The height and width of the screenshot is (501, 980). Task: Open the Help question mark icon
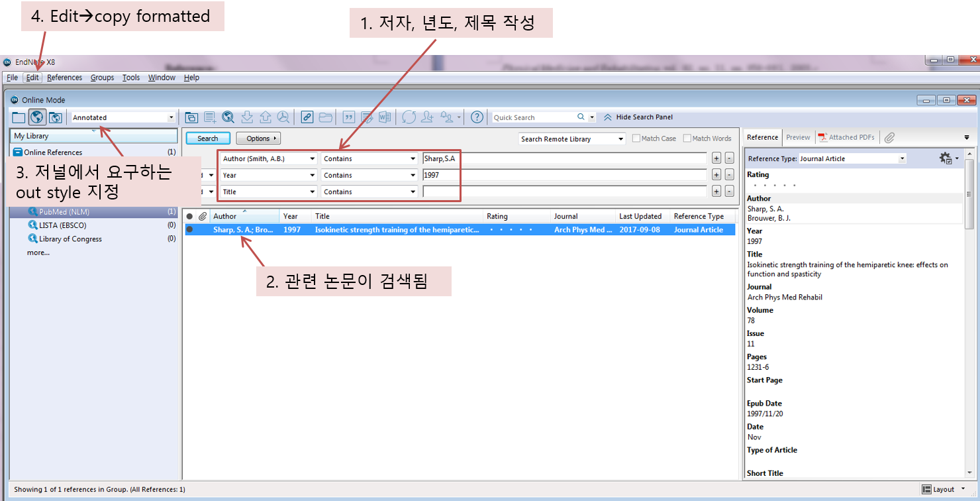click(477, 117)
